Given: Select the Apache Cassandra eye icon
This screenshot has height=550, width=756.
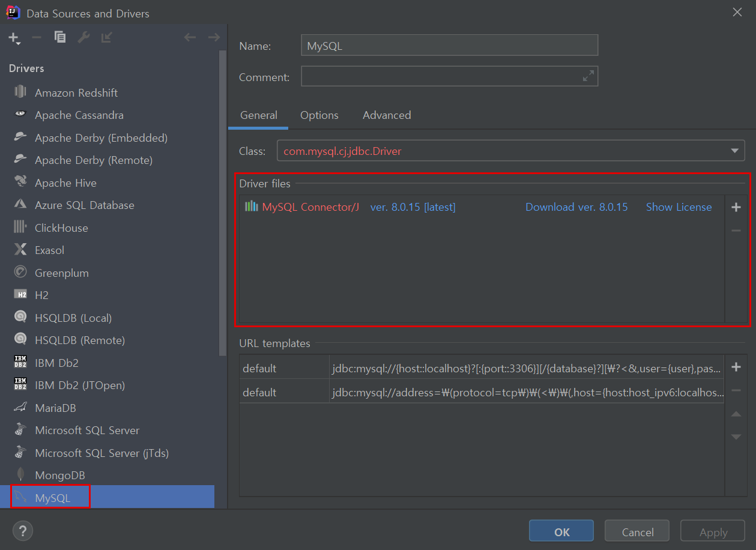Looking at the screenshot, I should click(20, 114).
